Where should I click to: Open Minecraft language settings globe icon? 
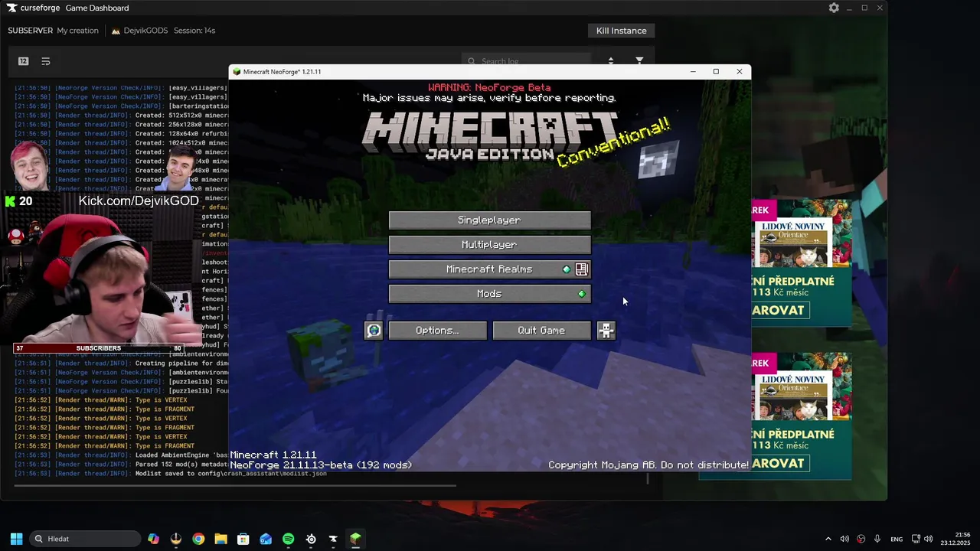[374, 331]
